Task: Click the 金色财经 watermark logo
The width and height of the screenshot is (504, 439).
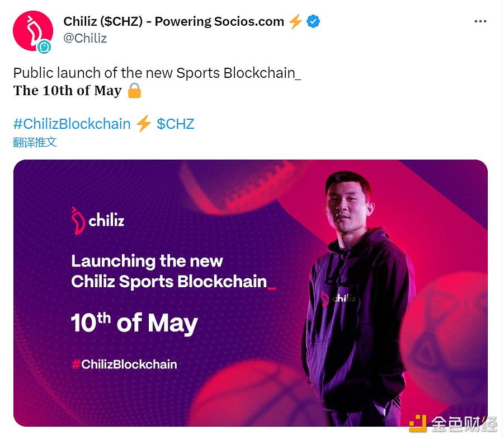Action: point(452,424)
